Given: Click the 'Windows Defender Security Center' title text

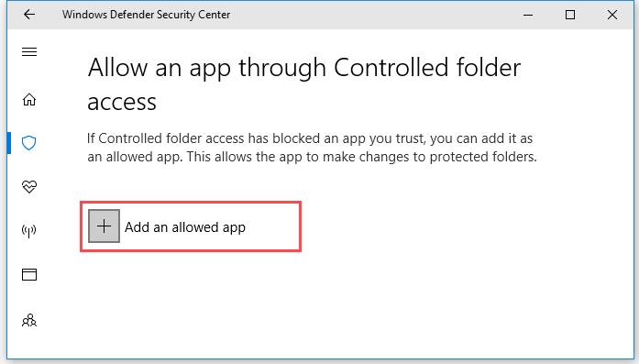Looking at the screenshot, I should click(147, 15).
